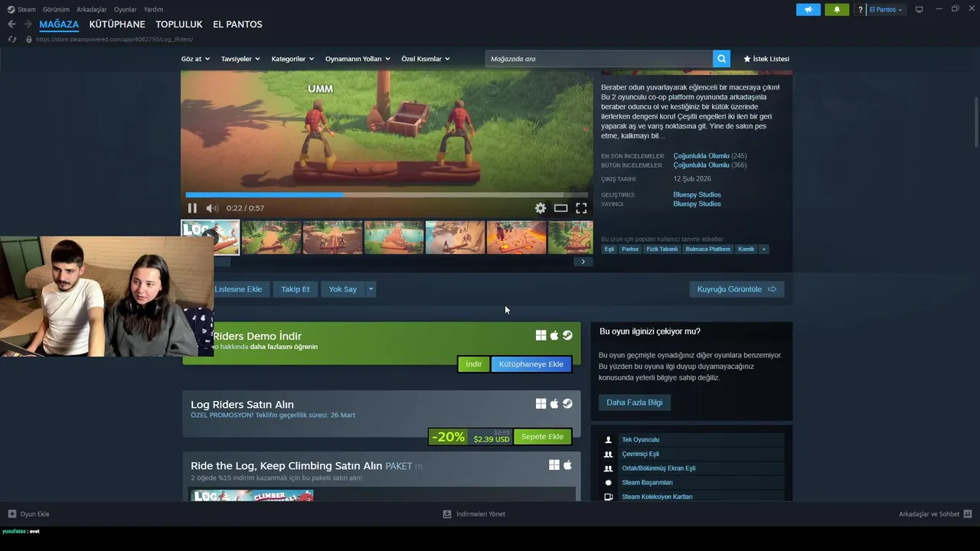This screenshot has width=980, height=551.
Task: Select the second screenshot thumbnail
Action: tap(272, 237)
